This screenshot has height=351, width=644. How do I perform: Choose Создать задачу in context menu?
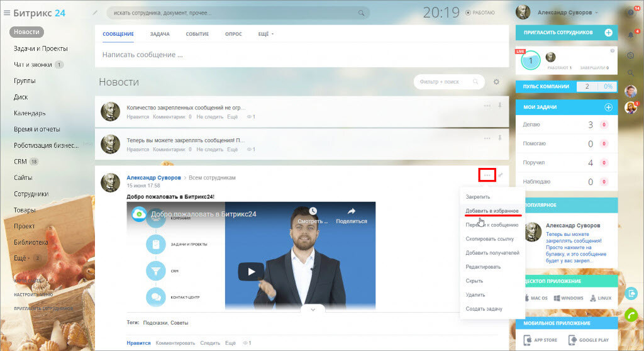click(x=484, y=309)
